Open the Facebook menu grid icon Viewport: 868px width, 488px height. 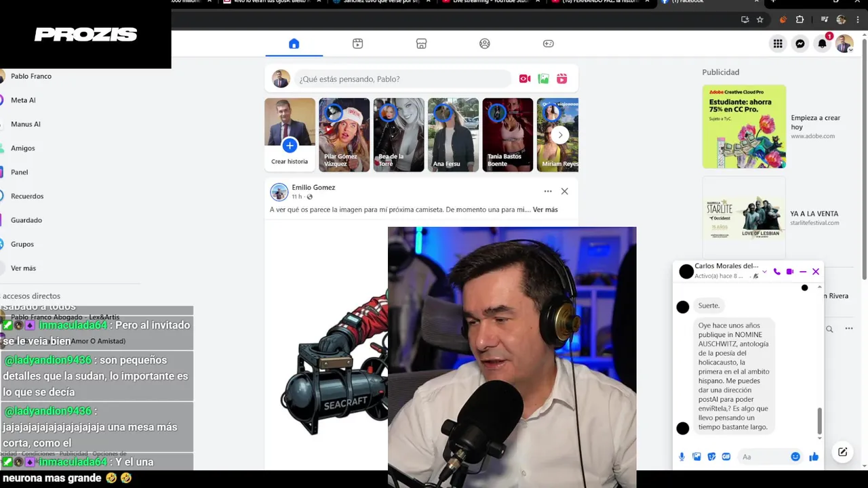(778, 43)
